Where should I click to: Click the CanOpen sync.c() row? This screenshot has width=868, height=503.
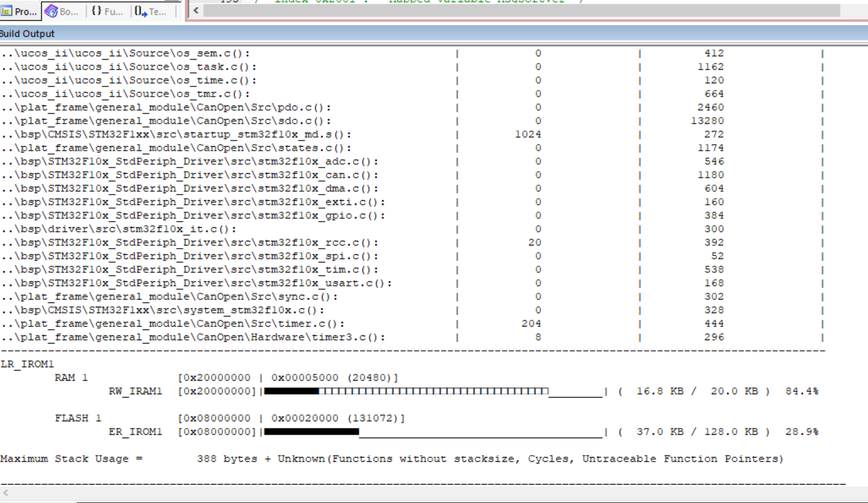pos(411,296)
